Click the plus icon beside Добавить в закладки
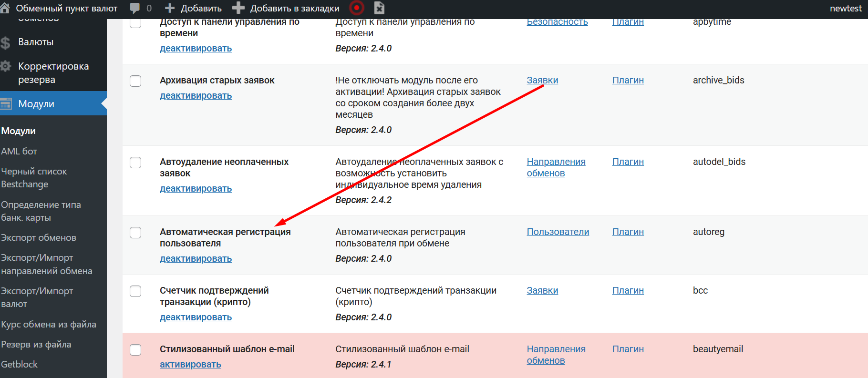 238,8
